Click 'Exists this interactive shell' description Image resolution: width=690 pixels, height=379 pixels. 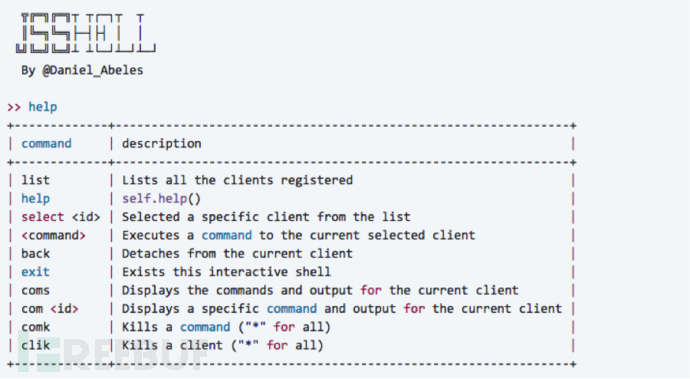(226, 272)
